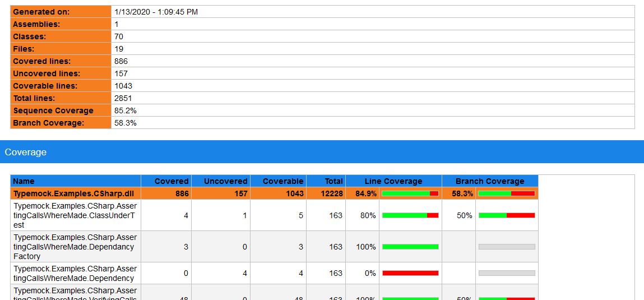Viewport: 644px width, 300px height.
Task: Sort by the Covered column header
Action: pyautogui.click(x=172, y=181)
